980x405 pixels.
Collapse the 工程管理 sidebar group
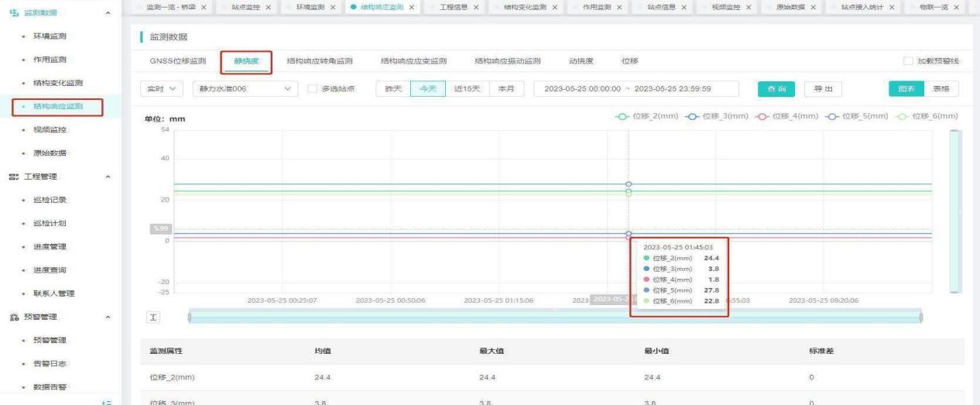point(108,177)
